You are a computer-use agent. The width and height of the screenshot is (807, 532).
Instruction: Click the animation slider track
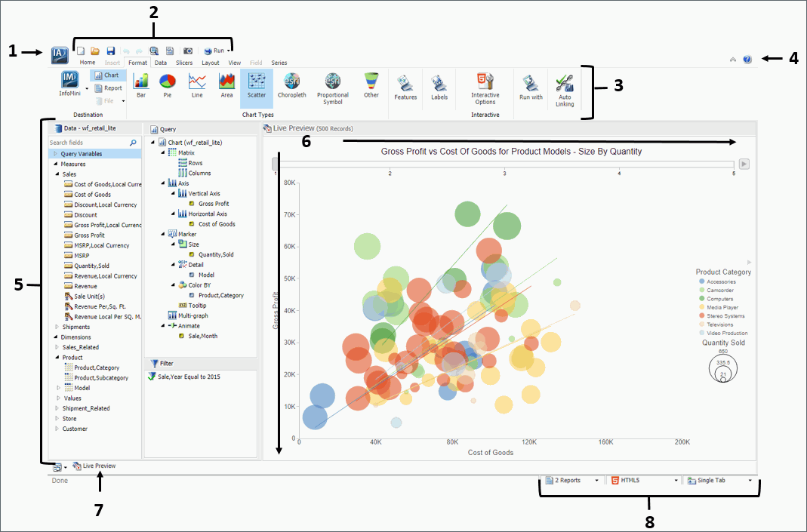point(504,165)
